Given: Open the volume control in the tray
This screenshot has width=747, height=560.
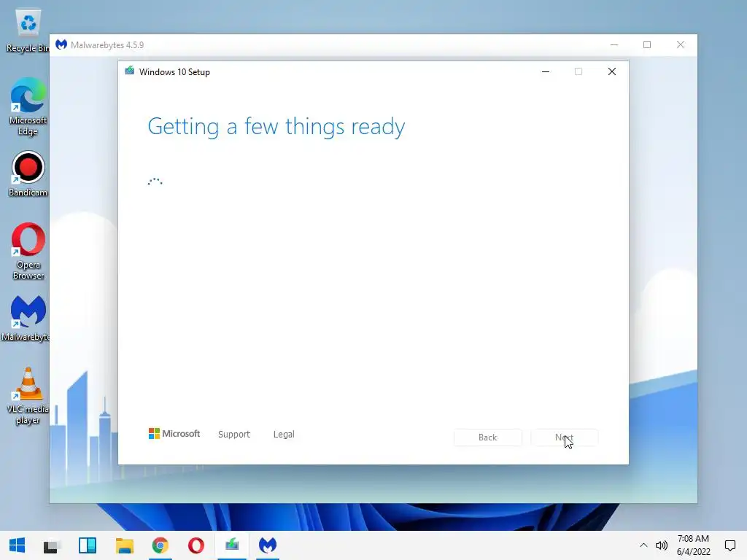Looking at the screenshot, I should point(661,545).
